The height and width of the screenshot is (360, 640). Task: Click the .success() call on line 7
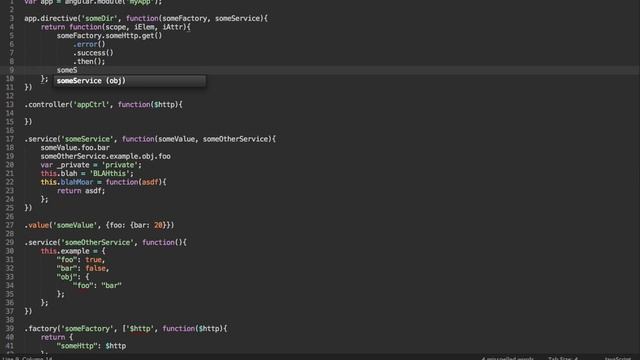(93, 53)
